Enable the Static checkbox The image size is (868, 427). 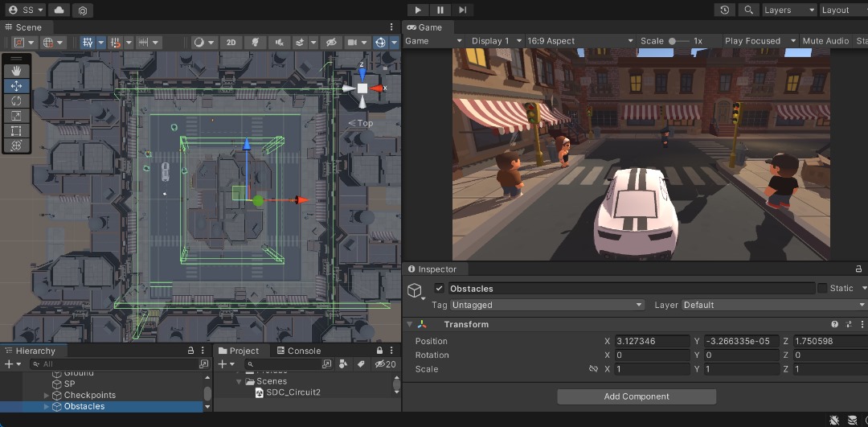coord(822,288)
